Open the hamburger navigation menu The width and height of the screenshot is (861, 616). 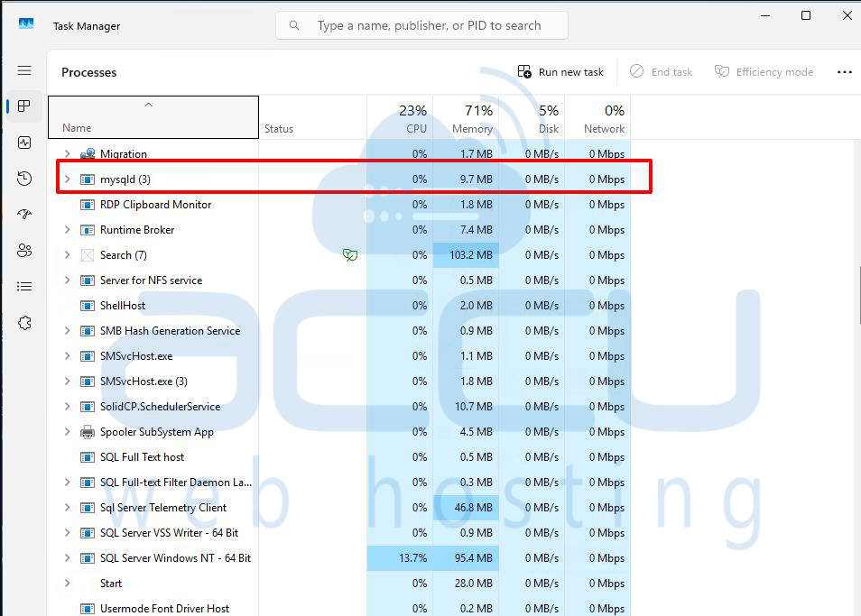(24, 70)
